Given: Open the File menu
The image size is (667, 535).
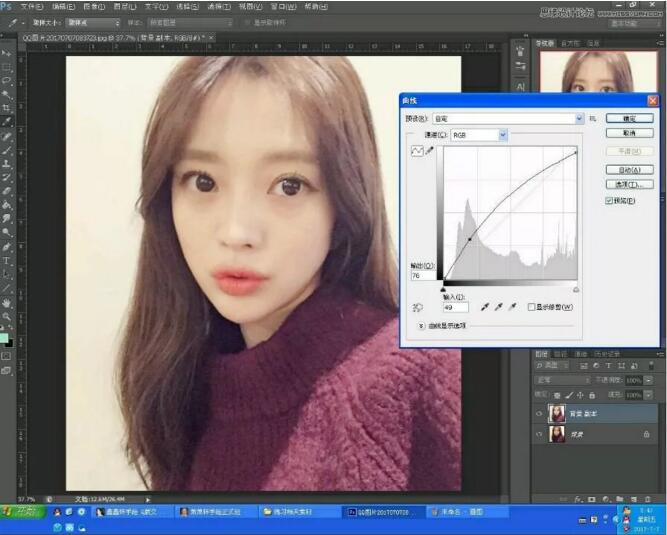Looking at the screenshot, I should (31, 7).
